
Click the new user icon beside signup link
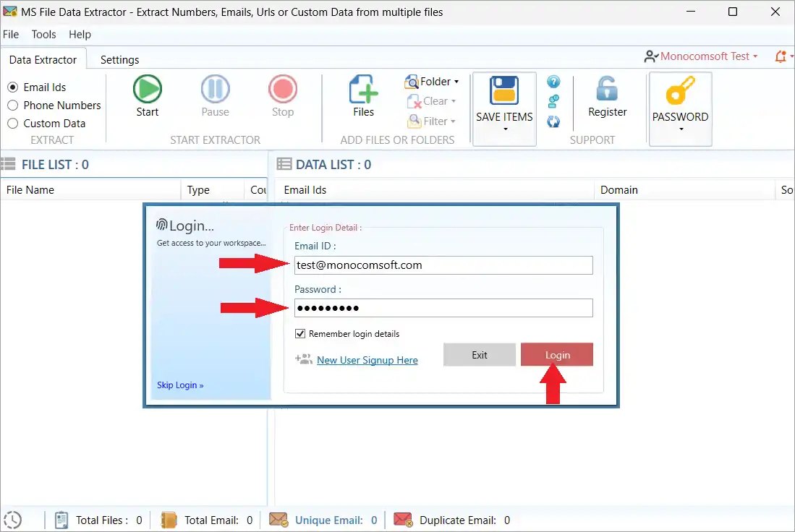(303, 359)
